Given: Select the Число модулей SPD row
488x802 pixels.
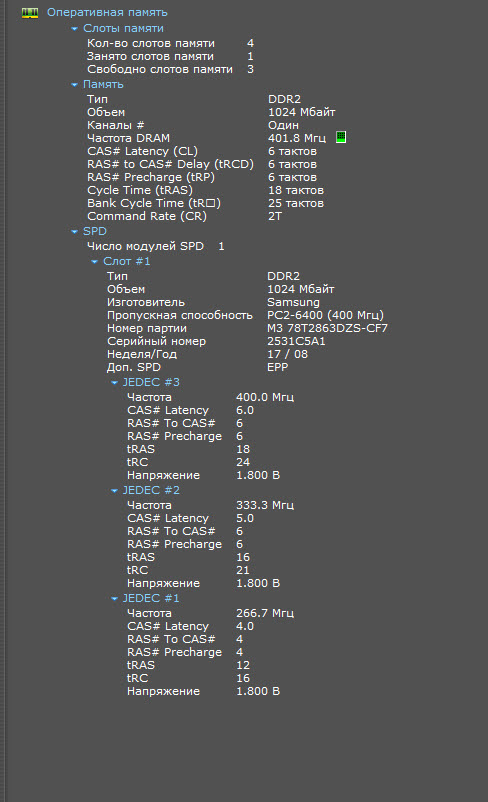Looking at the screenshot, I should [x=156, y=246].
